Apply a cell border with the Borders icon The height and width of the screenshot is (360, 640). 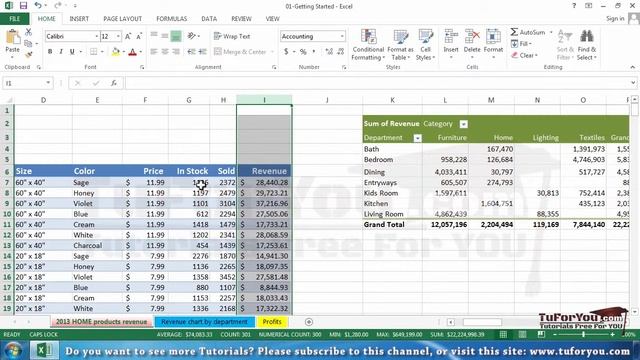(93, 52)
